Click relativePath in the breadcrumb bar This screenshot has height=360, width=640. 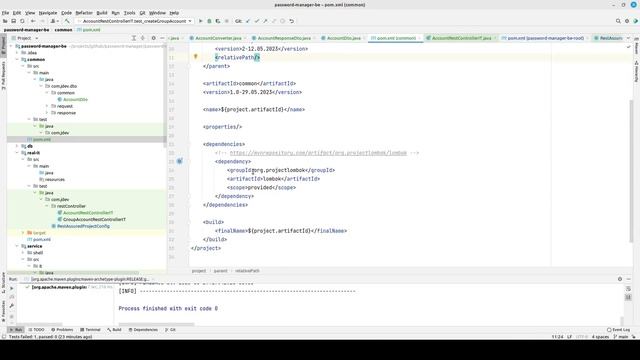[247, 271]
